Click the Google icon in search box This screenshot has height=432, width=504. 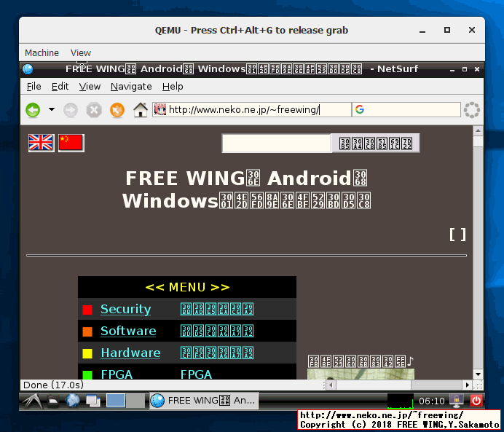point(360,109)
